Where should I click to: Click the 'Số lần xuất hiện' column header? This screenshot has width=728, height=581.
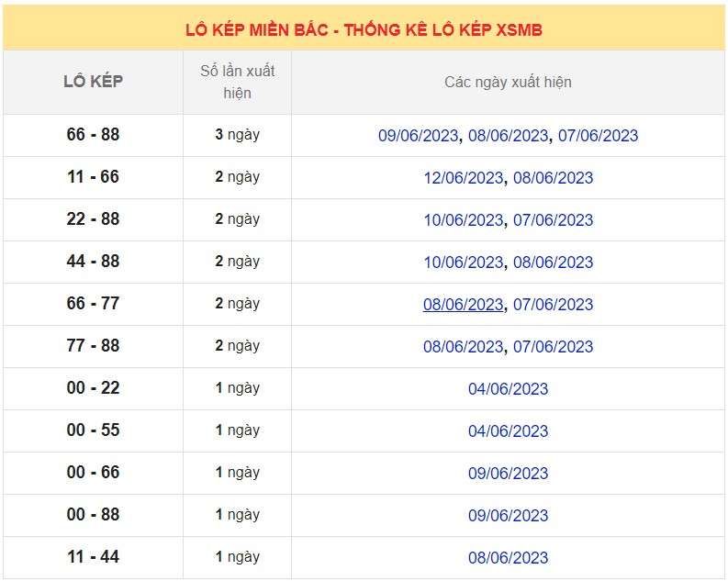pyautogui.click(x=237, y=82)
